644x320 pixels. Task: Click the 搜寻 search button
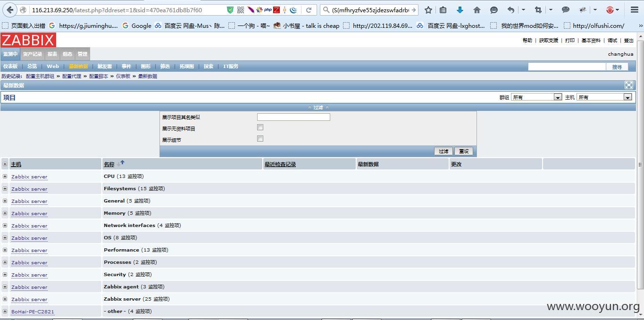pyautogui.click(x=617, y=67)
